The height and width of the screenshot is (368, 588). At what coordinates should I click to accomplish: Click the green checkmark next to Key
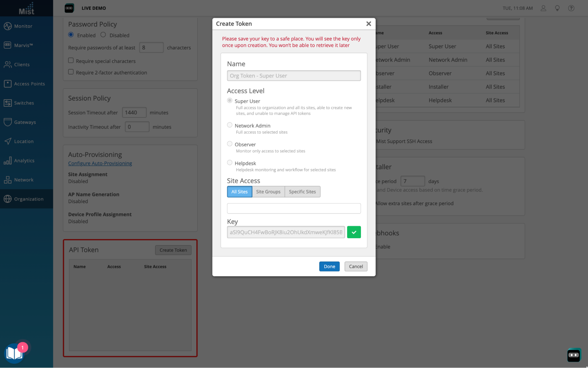354,232
